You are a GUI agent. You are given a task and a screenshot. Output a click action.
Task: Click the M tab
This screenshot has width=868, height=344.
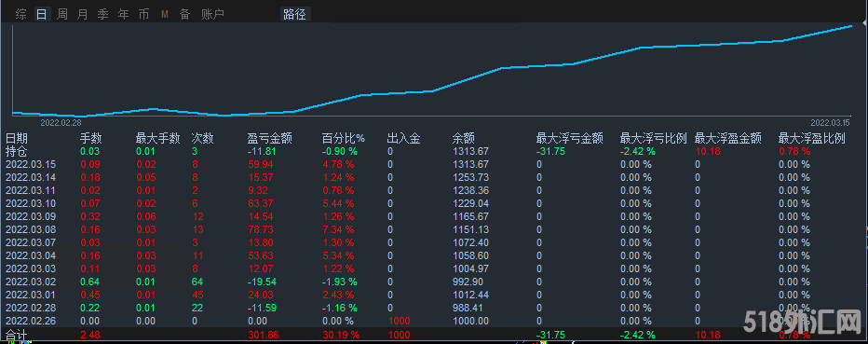click(165, 14)
